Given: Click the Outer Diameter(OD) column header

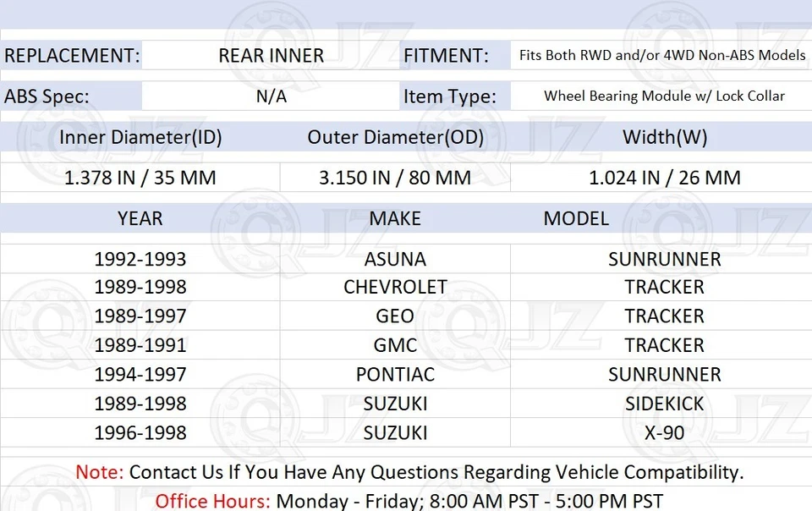Looking at the screenshot, I should (x=396, y=136).
